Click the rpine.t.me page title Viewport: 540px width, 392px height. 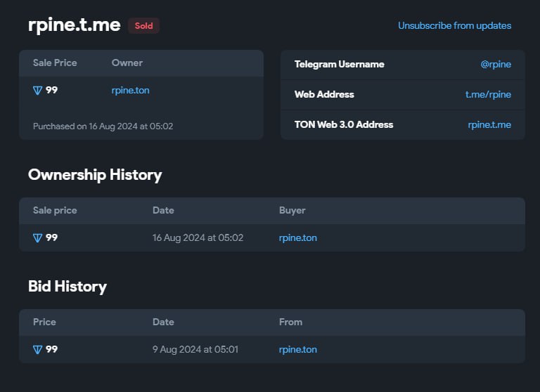coord(74,25)
